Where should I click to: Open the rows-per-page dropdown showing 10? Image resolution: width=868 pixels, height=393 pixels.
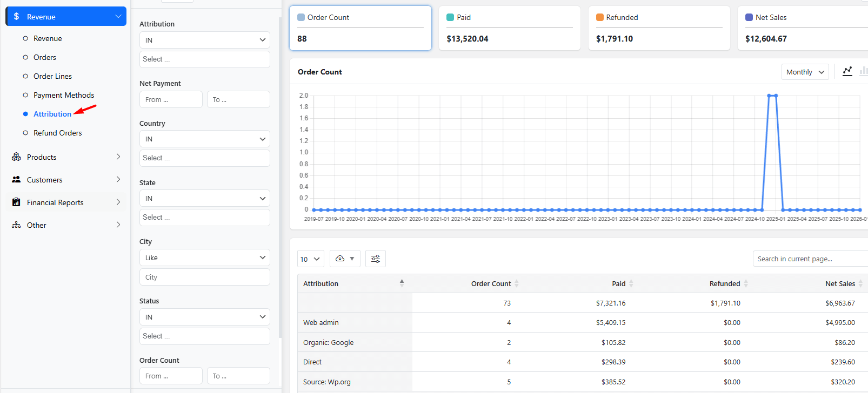pyautogui.click(x=310, y=259)
